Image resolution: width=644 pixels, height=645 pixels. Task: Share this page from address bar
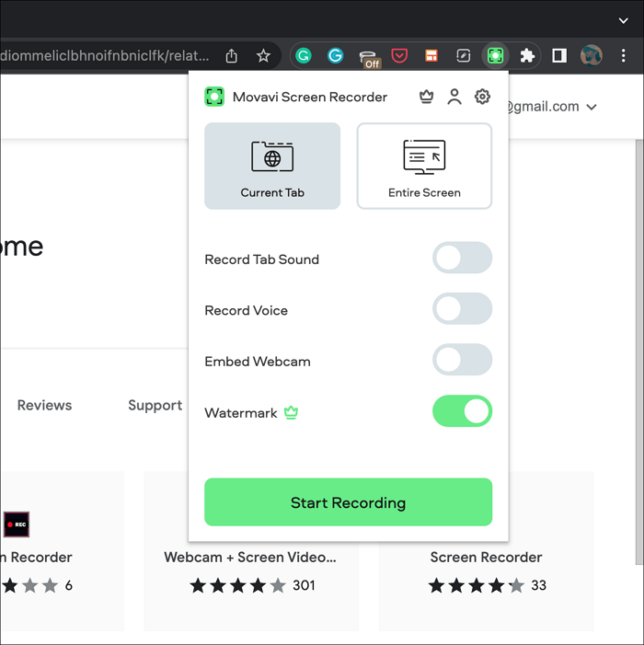pos(232,55)
